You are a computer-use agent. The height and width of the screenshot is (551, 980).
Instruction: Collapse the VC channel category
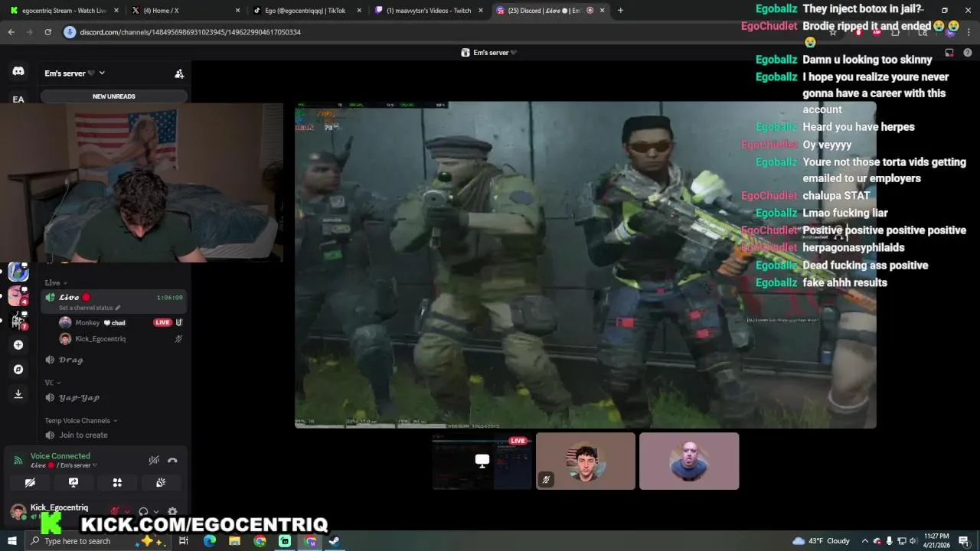coord(53,383)
